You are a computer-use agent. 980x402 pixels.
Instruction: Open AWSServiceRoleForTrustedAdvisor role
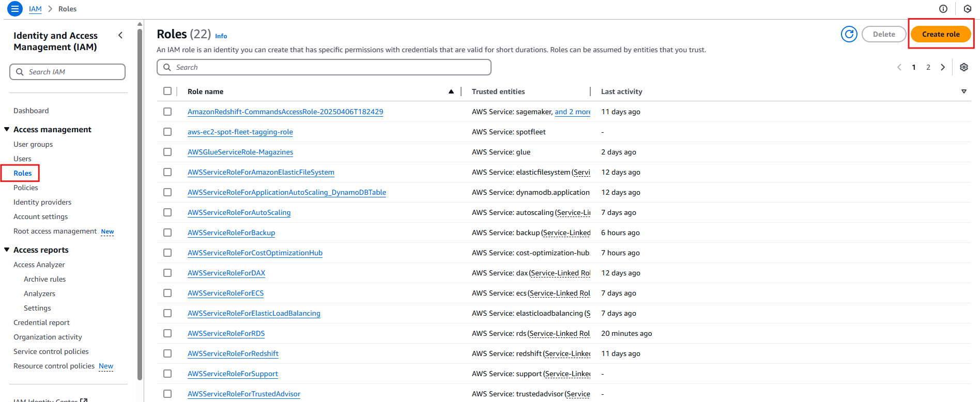pyautogui.click(x=244, y=394)
